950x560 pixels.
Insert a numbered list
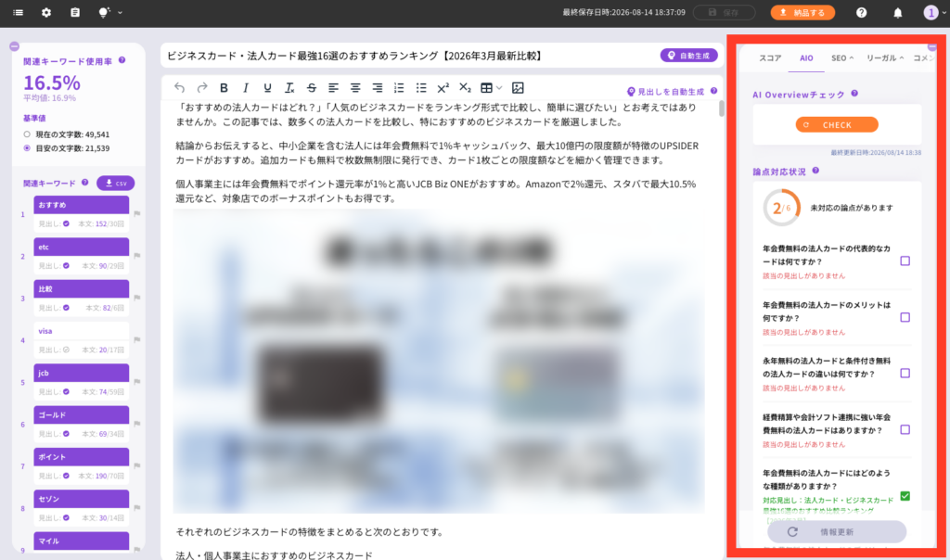(399, 88)
